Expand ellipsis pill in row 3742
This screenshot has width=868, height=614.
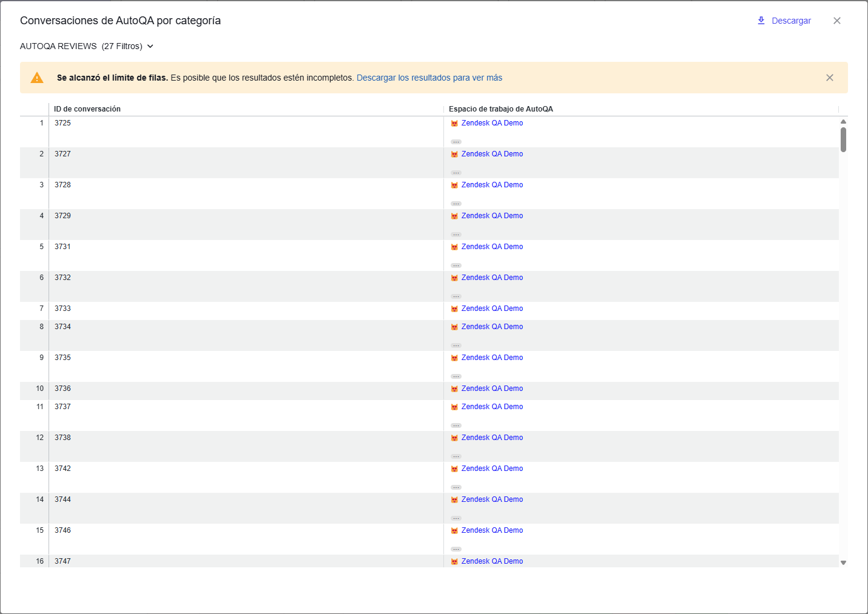456,487
